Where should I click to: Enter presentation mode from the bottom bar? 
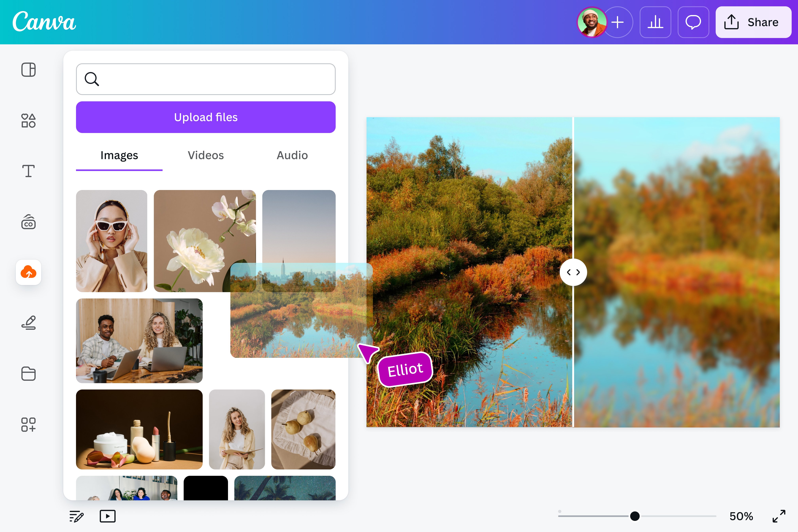click(x=107, y=516)
